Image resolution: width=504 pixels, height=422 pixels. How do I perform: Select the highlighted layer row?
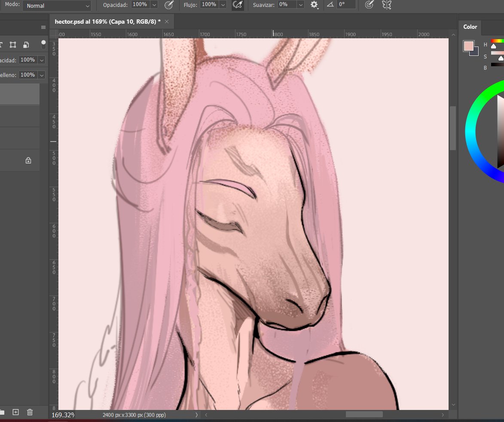click(x=20, y=94)
